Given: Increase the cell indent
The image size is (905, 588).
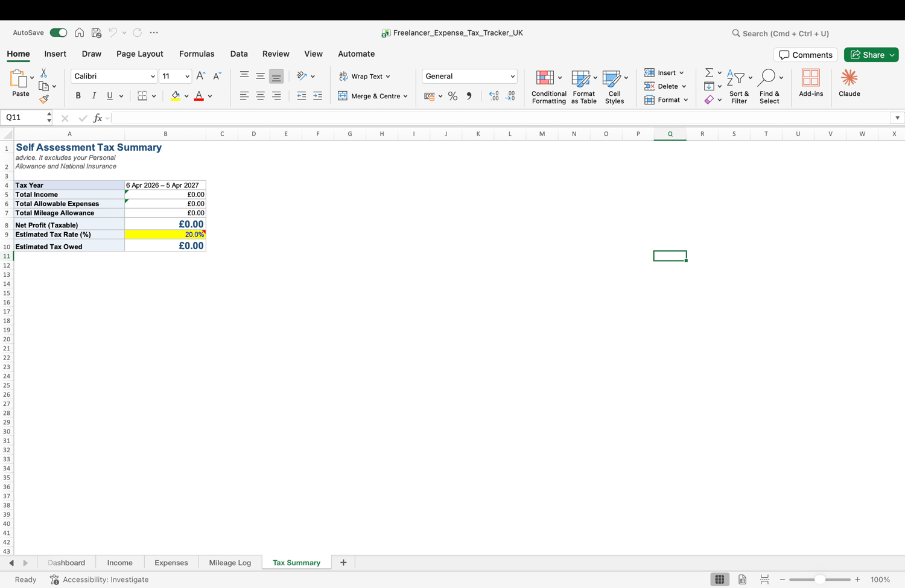Looking at the screenshot, I should 317,96.
